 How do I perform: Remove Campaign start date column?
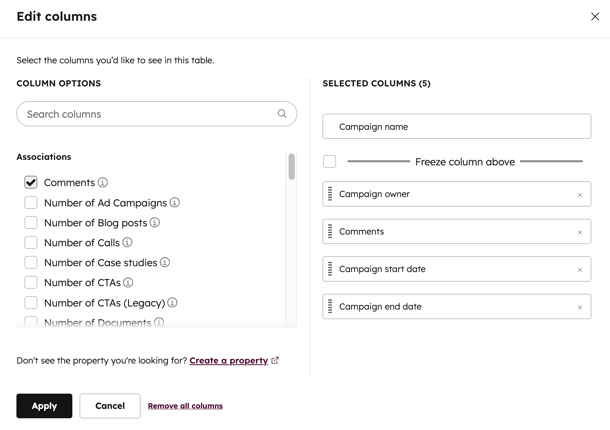tap(580, 270)
